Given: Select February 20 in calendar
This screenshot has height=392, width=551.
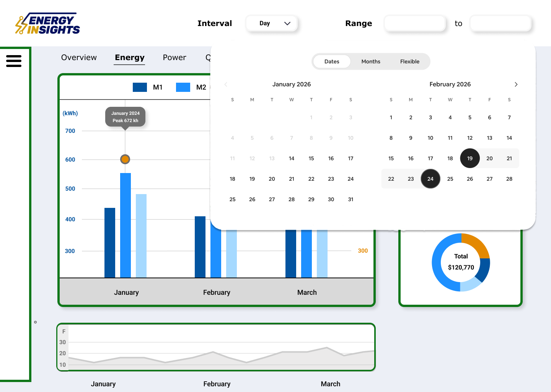Looking at the screenshot, I should 489,158.
